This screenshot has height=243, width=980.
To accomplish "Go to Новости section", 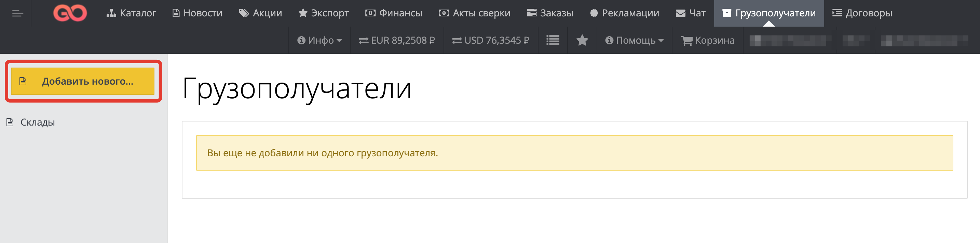I will pos(197,13).
